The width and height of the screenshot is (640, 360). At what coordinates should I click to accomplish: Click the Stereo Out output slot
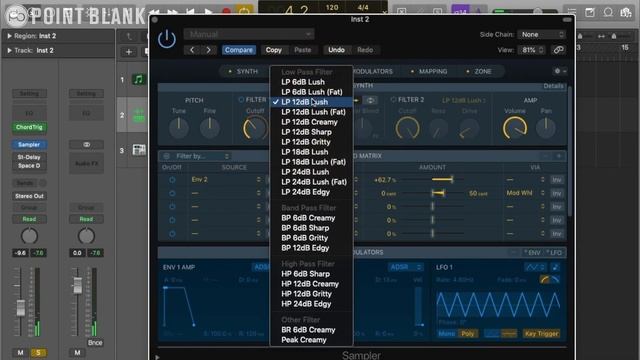click(29, 196)
